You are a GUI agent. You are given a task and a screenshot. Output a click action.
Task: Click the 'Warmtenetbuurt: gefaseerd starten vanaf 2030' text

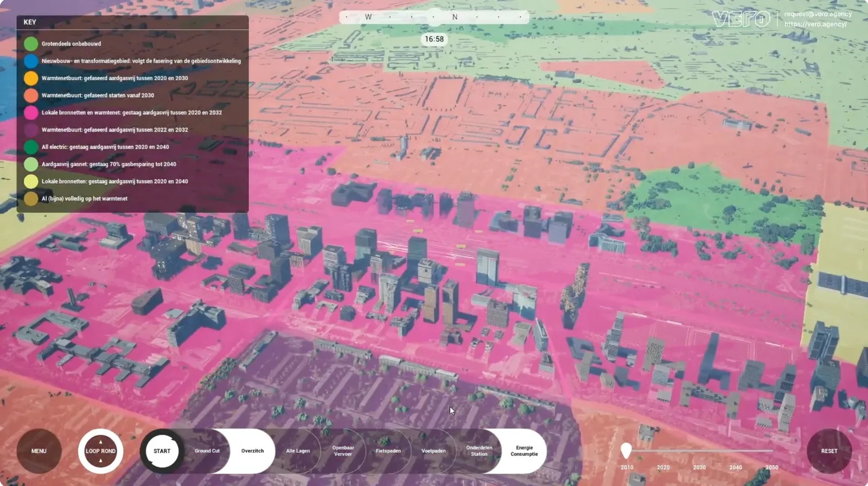click(98, 95)
